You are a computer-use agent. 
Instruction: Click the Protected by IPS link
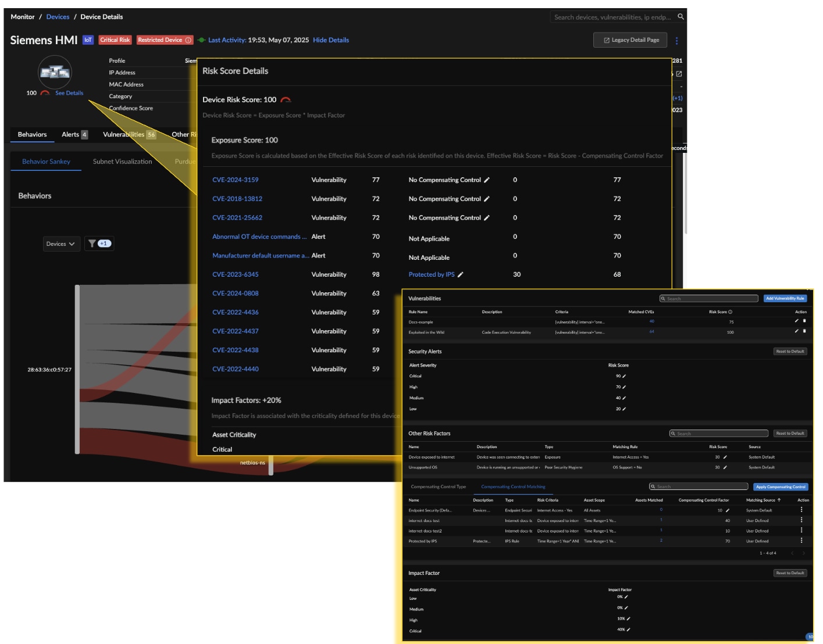(x=431, y=274)
